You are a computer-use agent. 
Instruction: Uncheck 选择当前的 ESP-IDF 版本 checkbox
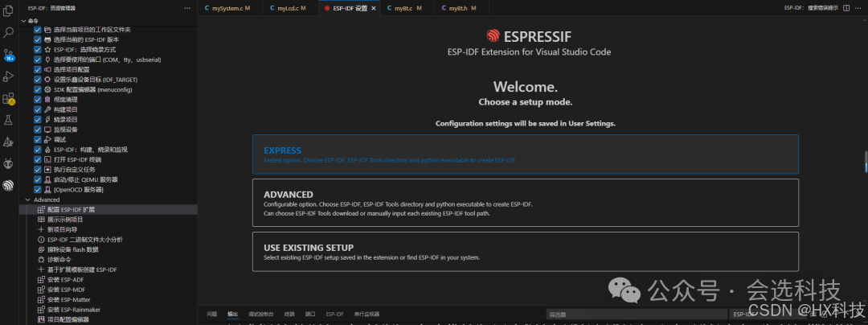[38, 39]
